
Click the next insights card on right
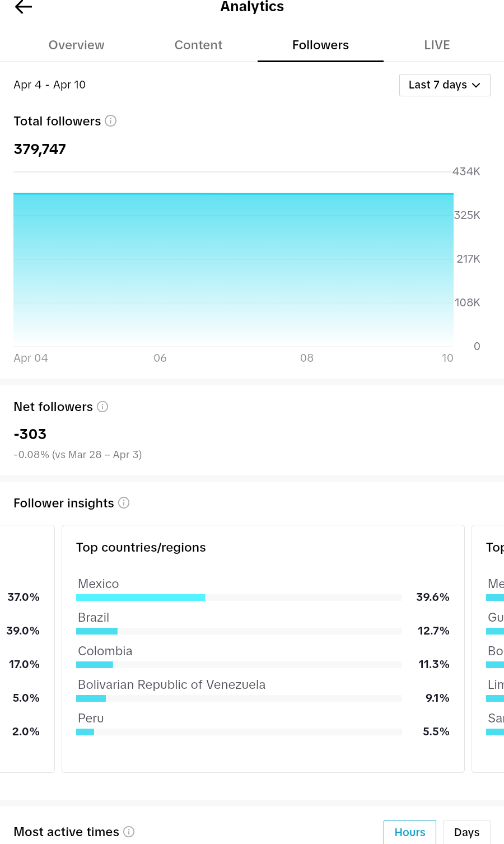[488, 649]
